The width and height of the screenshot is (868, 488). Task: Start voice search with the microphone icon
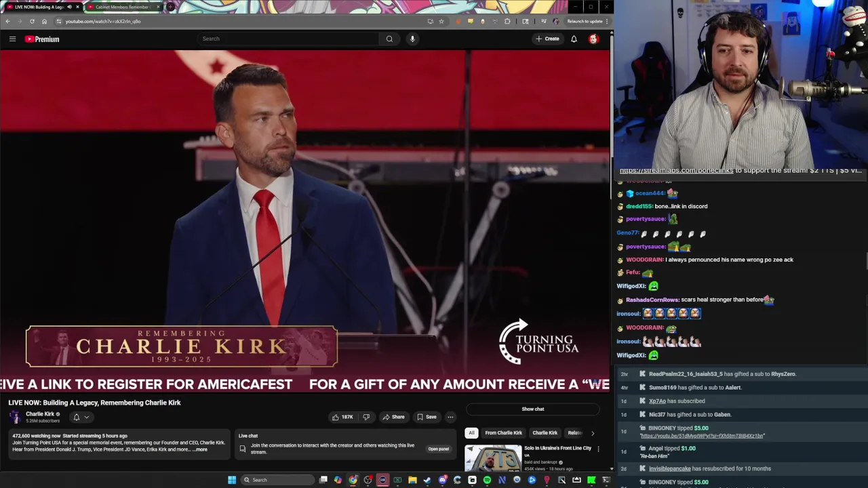412,39
